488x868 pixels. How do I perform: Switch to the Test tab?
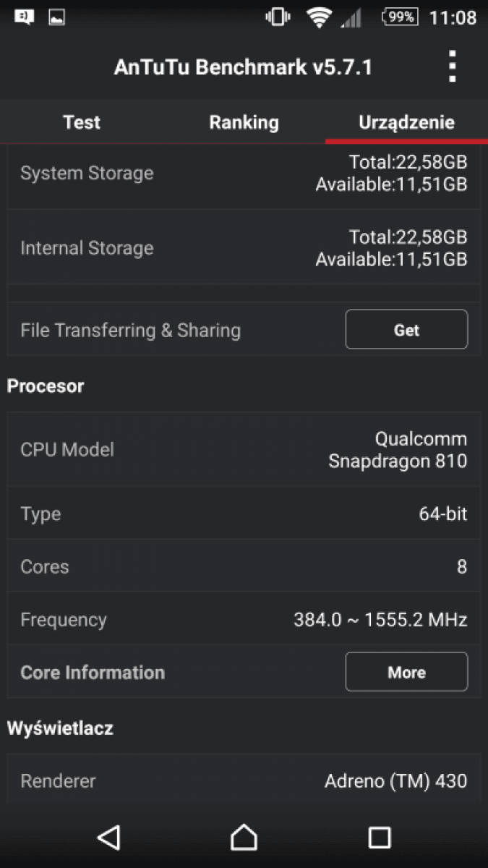click(x=82, y=122)
